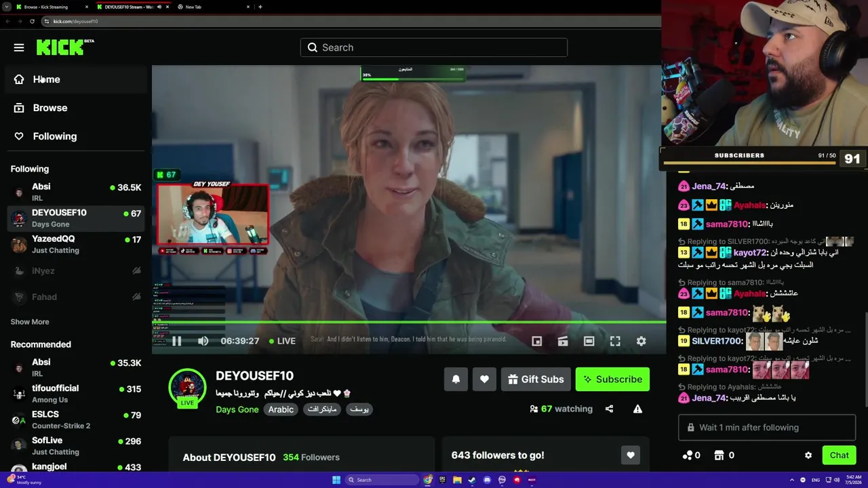Click the Gift Subs button
The height and width of the screenshot is (488, 868).
click(536, 380)
